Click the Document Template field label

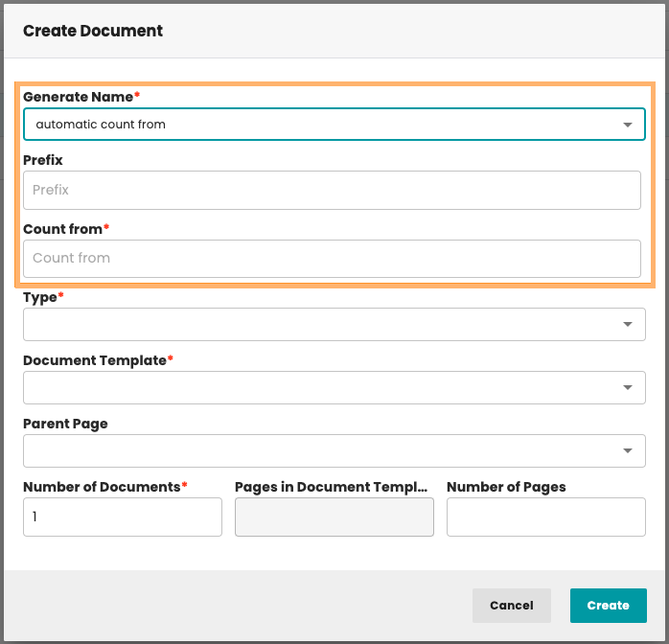pyautogui.click(x=97, y=360)
